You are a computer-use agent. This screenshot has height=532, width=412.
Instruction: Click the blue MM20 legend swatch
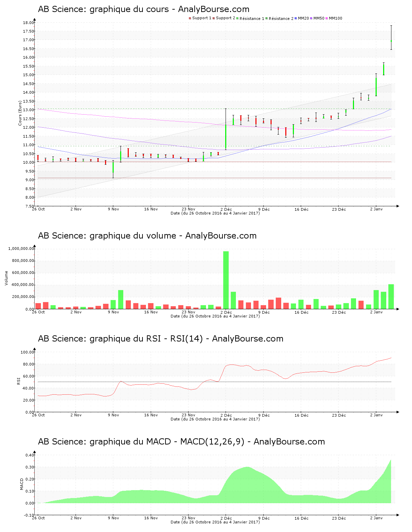(x=296, y=18)
